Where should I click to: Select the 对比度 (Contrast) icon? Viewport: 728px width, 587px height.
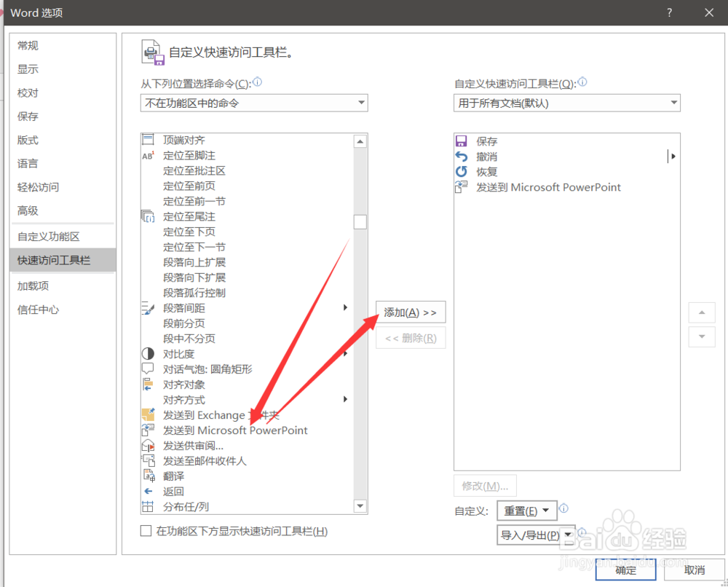[x=149, y=353]
